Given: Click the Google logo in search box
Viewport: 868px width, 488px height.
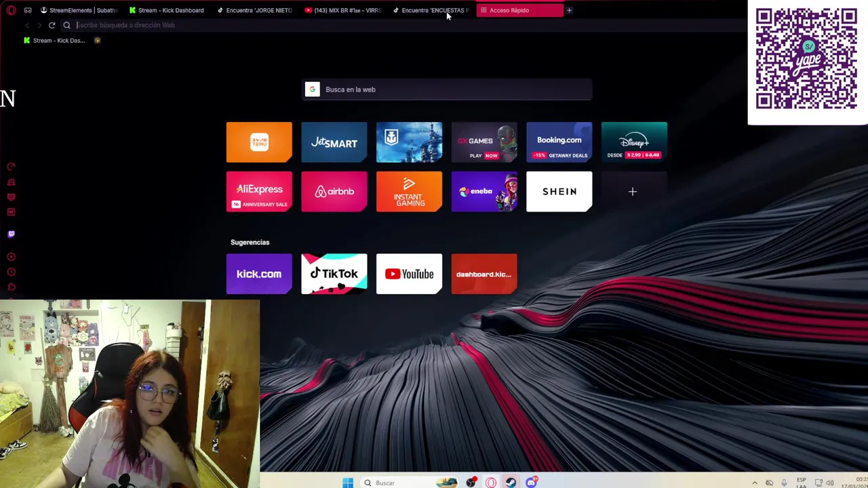Looking at the screenshot, I should tap(312, 89).
